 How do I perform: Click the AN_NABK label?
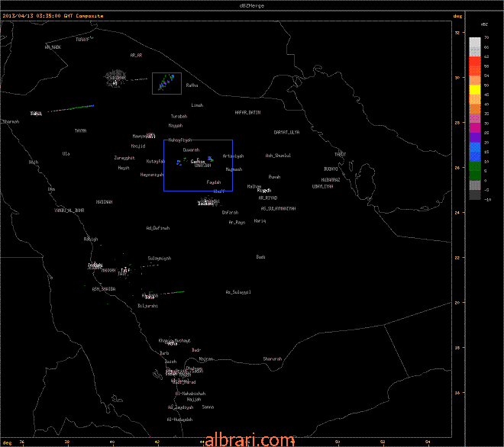(x=53, y=47)
